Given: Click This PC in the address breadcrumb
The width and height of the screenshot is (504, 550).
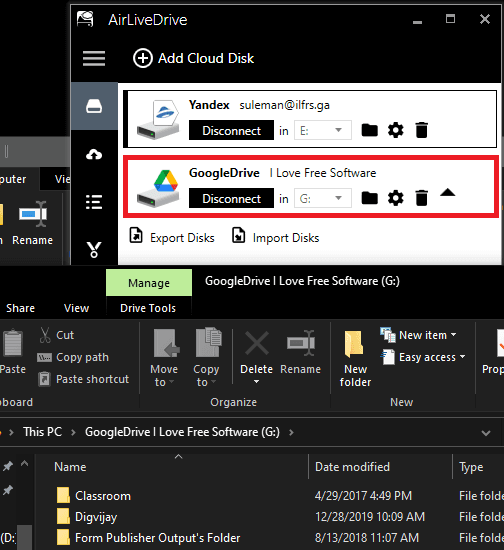Looking at the screenshot, I should pyautogui.click(x=42, y=432).
